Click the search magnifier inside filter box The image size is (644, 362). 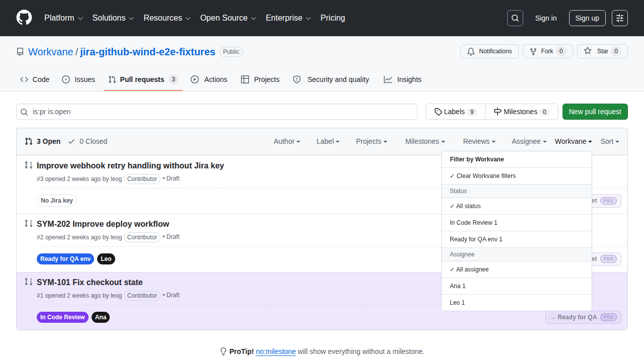[24, 112]
